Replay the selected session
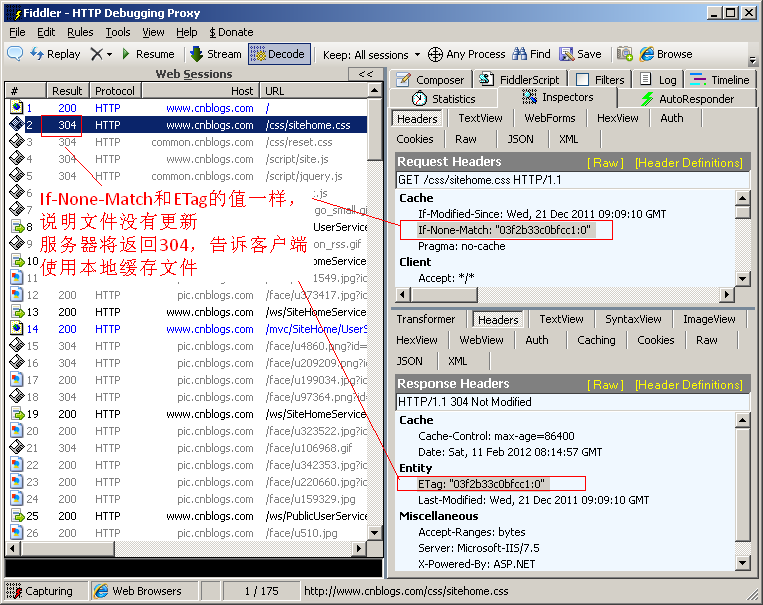 [x=55, y=54]
